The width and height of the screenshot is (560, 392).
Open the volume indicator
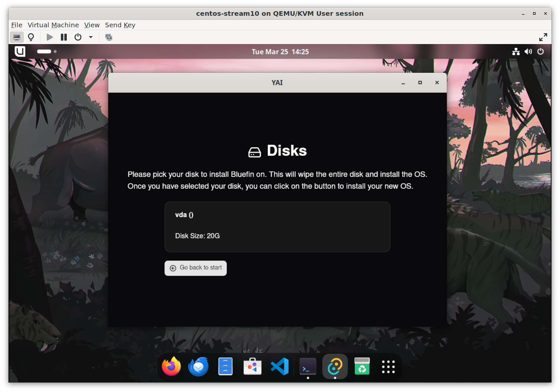(528, 52)
